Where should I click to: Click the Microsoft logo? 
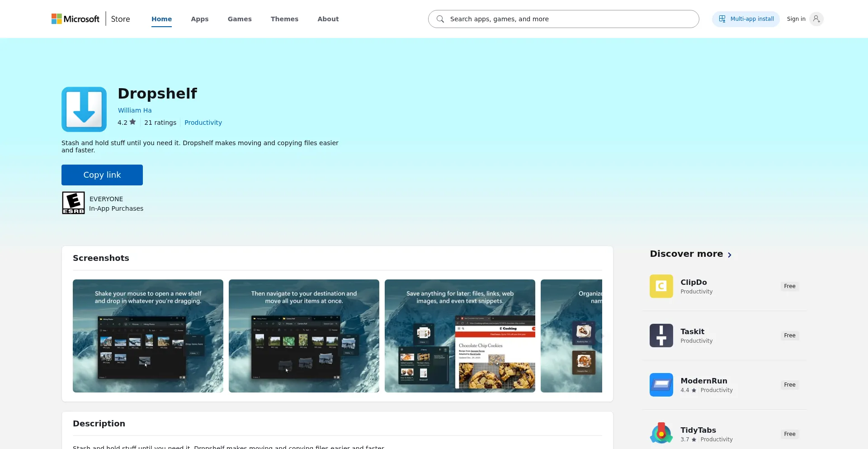tap(75, 19)
